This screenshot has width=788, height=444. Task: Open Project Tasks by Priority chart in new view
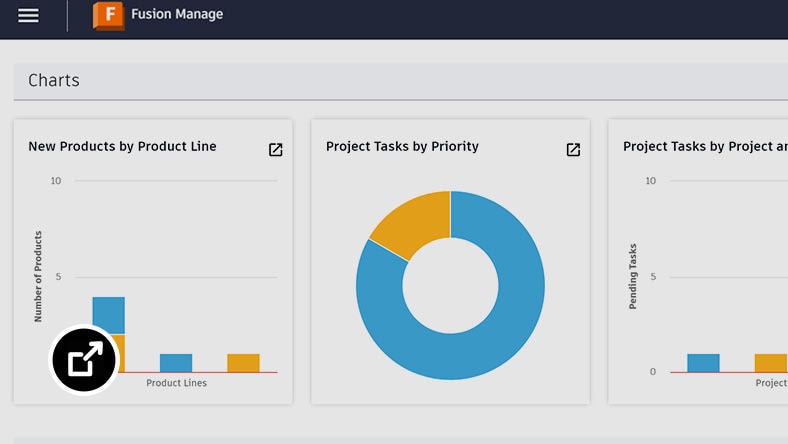573,150
